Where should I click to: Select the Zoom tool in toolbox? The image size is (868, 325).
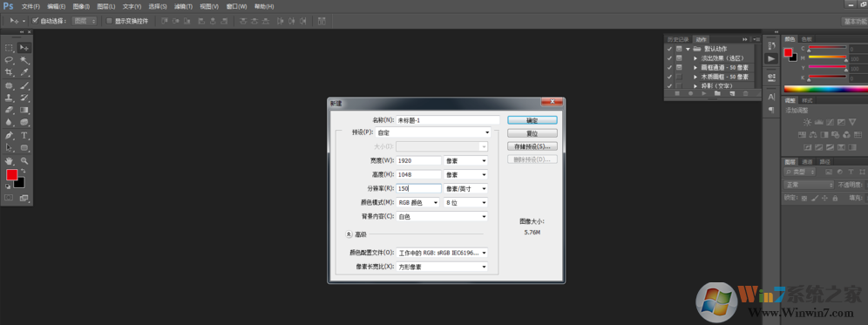(x=24, y=160)
